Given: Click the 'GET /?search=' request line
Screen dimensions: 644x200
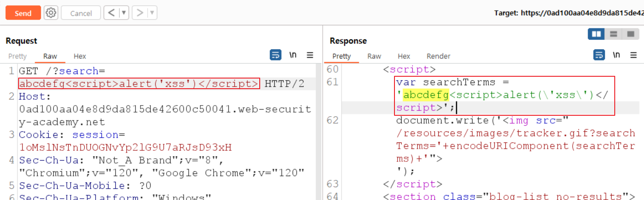Looking at the screenshot, I should click(x=62, y=71).
